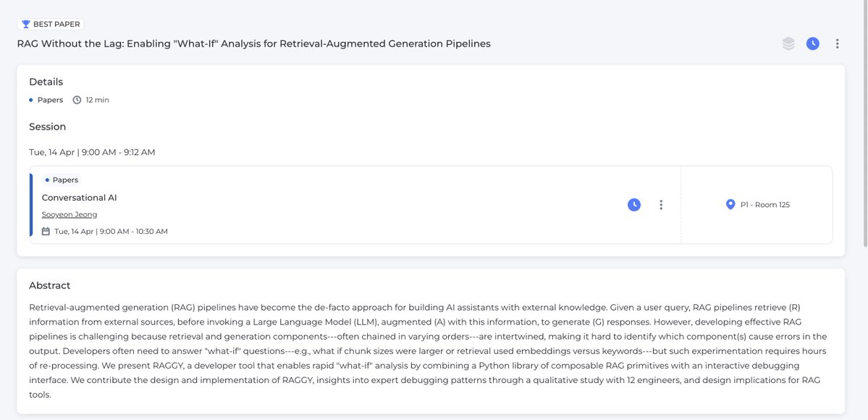The image size is (868, 420).
Task: Open the three-dot menu in the session card
Action: pos(661,205)
